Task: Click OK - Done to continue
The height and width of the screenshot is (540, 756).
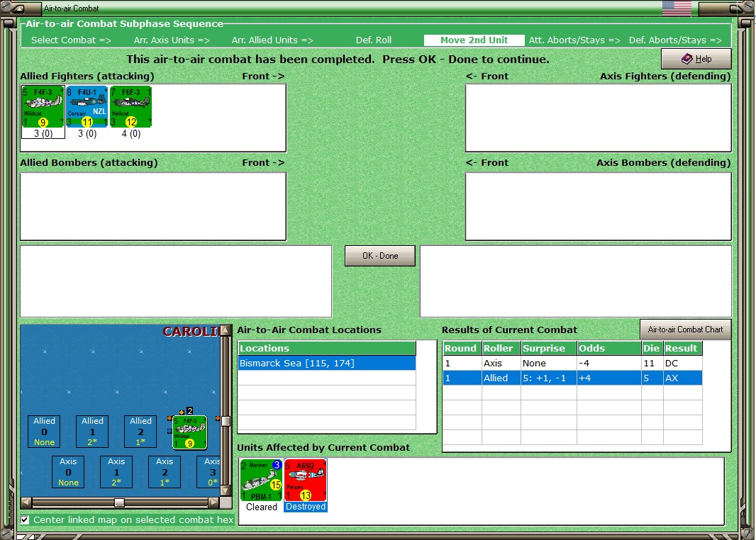Action: coord(380,256)
